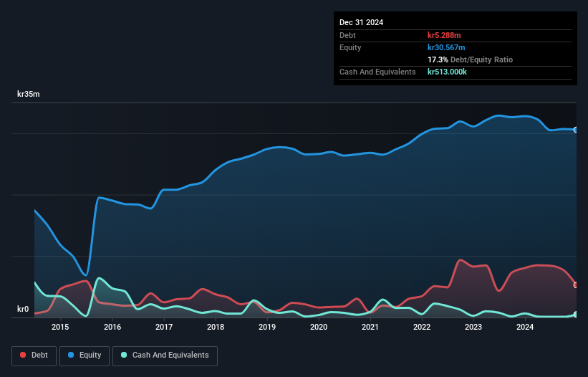
Task: Click the 2017 x-axis label
Action: click(x=164, y=327)
